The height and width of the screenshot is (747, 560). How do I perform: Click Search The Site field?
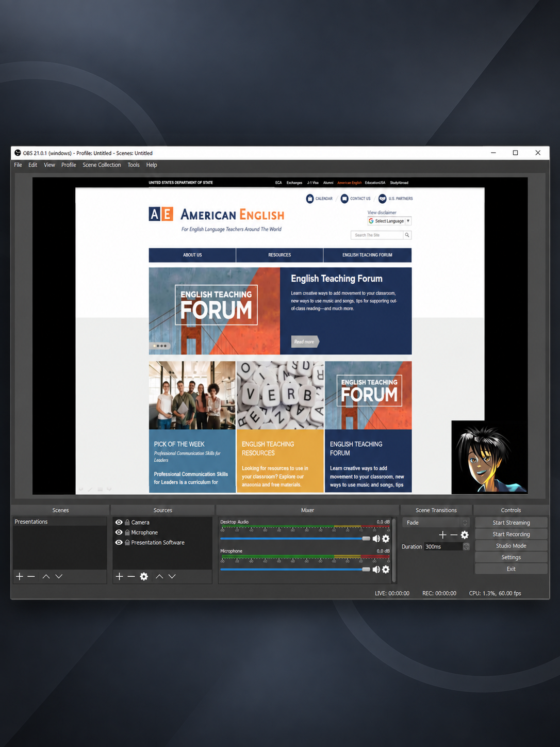[377, 235]
